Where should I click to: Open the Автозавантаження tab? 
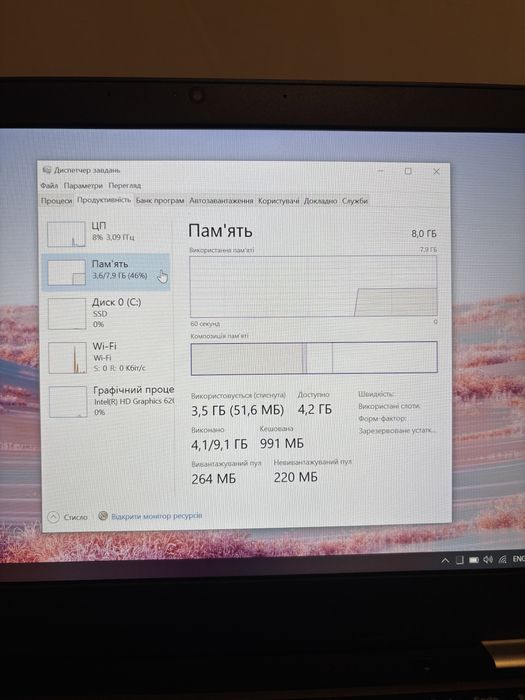coord(221,201)
